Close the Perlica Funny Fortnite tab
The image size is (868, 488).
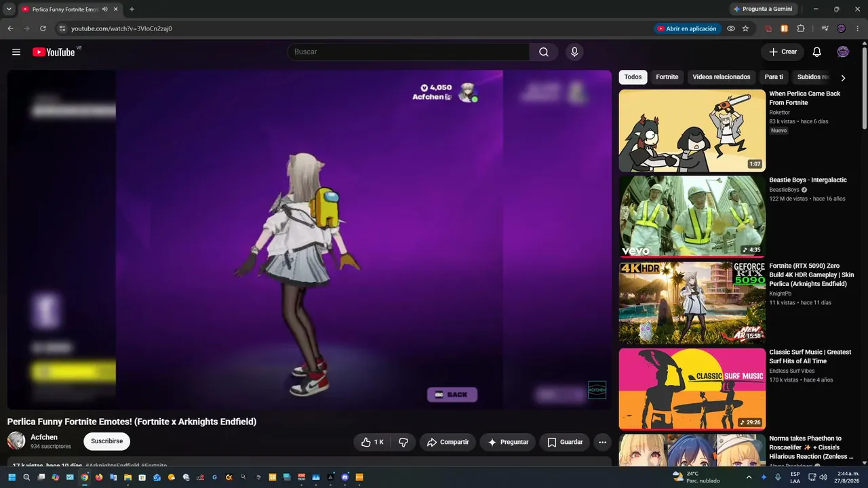(116, 9)
